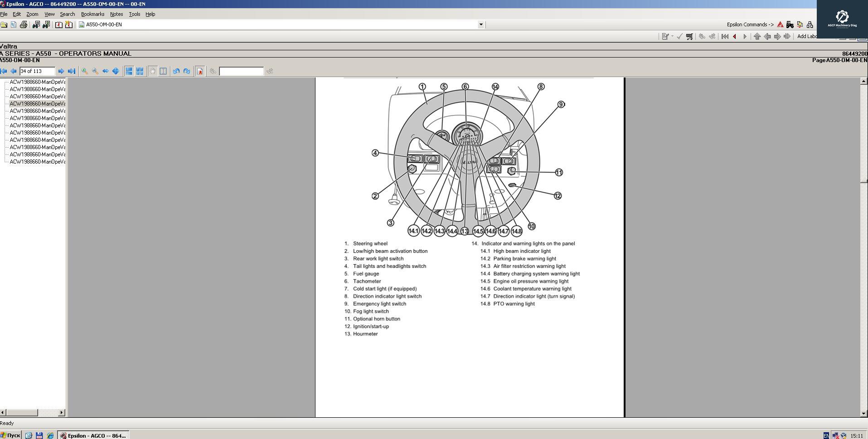
Task: Click the red PDF export icon
Action: pyautogui.click(x=200, y=71)
